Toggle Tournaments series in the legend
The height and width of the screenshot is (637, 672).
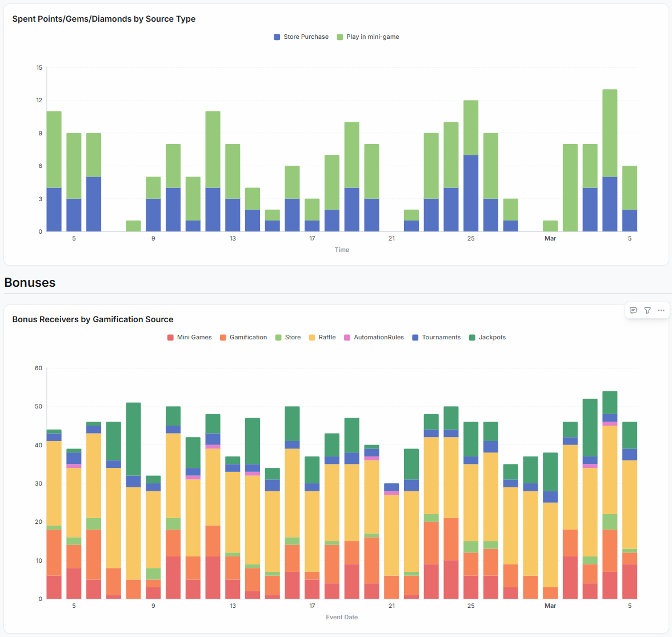[436, 337]
